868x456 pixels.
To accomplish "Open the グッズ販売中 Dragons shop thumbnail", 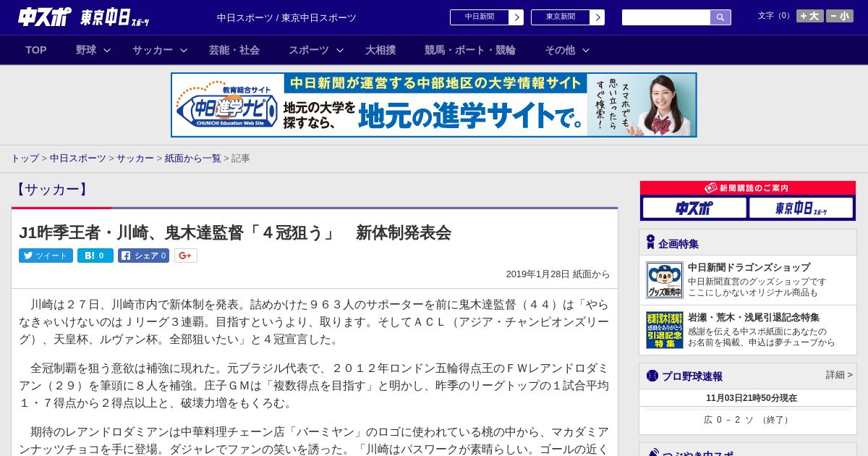I will pos(665,280).
